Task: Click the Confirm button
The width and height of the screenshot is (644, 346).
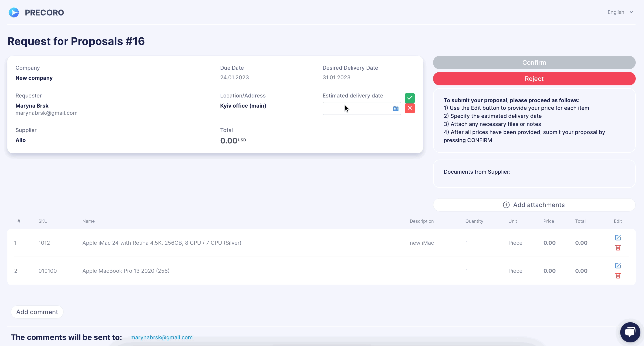Action: [x=534, y=63]
